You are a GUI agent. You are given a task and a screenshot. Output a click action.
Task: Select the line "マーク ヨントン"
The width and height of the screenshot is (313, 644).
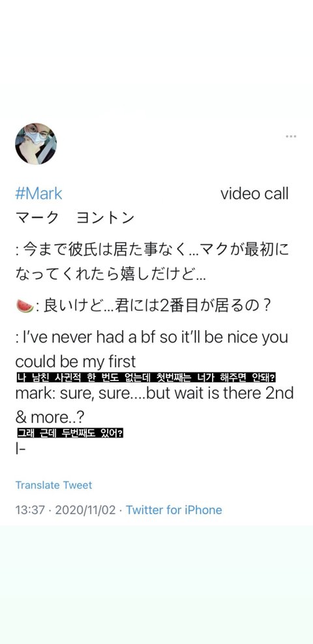tap(74, 218)
